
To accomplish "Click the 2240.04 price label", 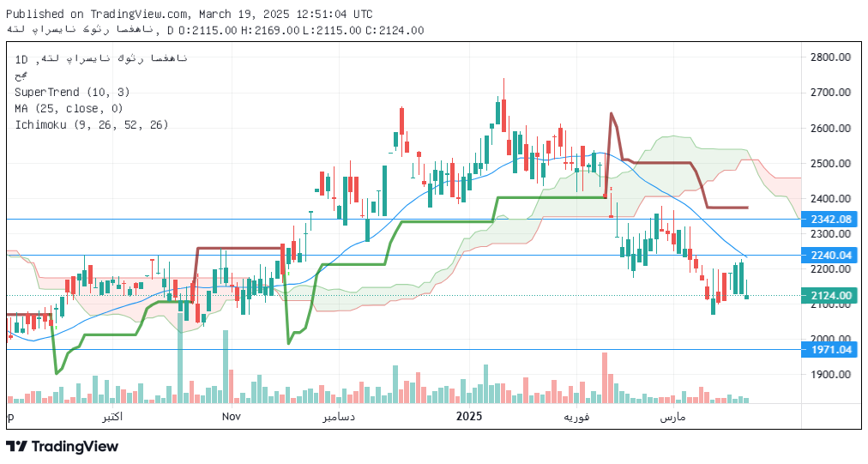I will [x=829, y=255].
